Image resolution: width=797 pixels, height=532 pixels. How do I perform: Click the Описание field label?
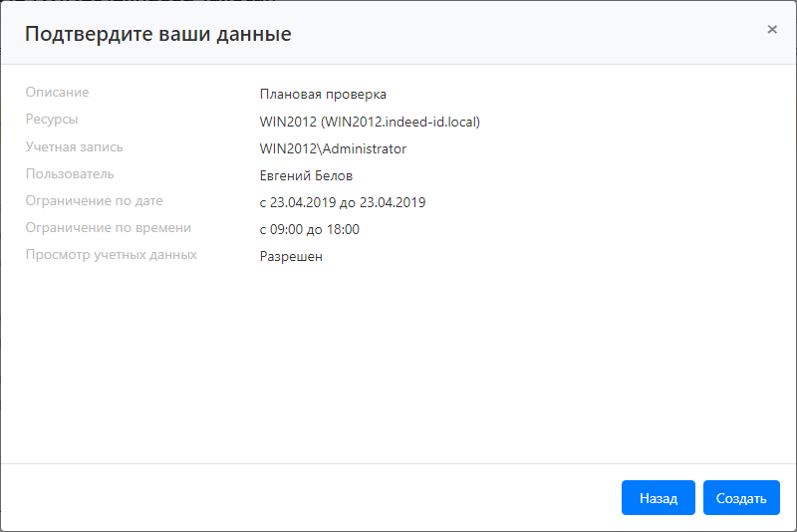point(57,93)
